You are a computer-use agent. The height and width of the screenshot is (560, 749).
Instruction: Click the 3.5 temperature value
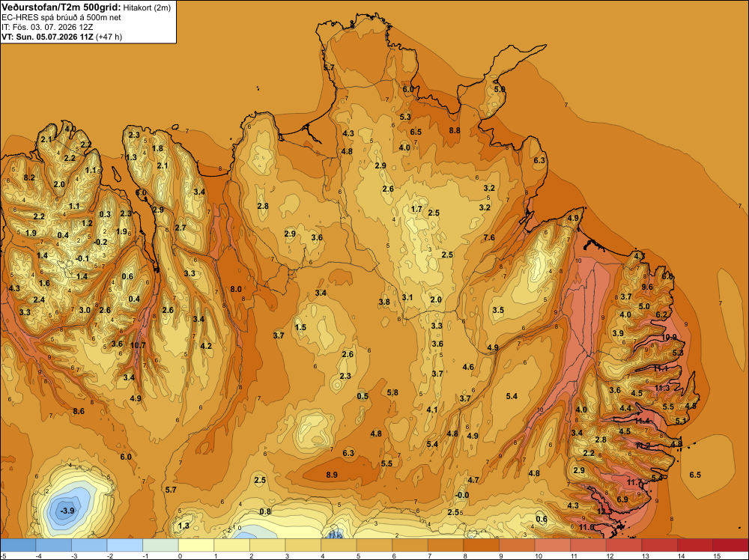click(498, 310)
